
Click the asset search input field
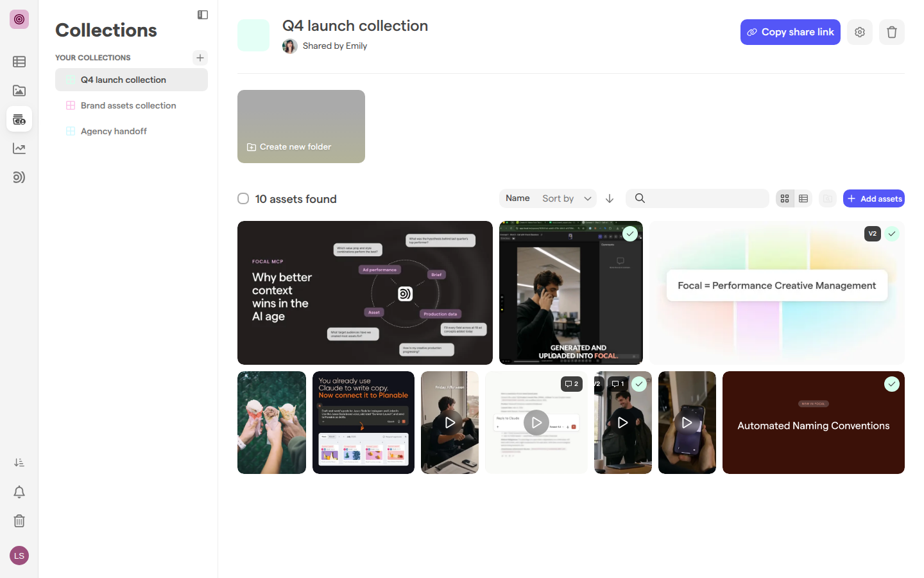point(697,198)
